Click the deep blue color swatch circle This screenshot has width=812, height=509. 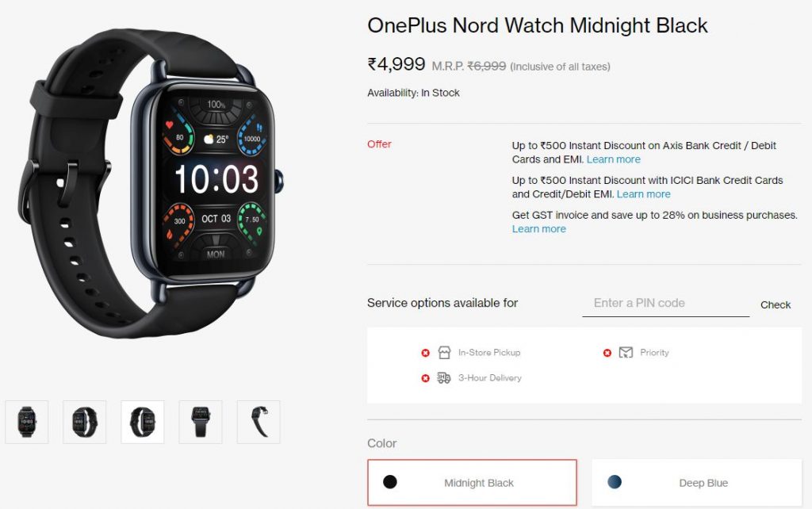(x=615, y=482)
